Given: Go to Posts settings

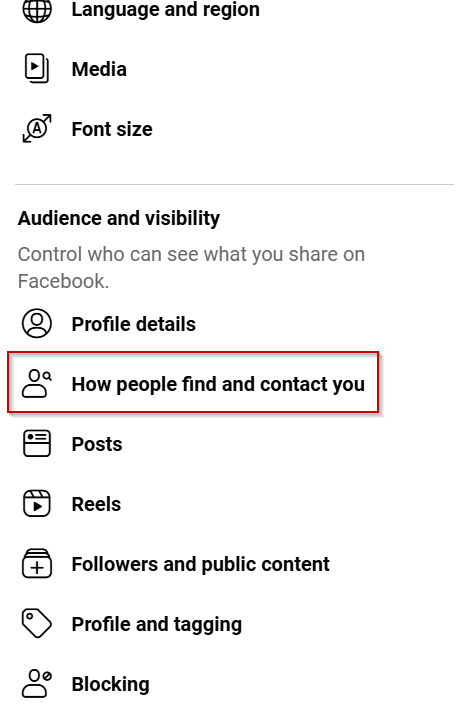Looking at the screenshot, I should click(97, 444).
